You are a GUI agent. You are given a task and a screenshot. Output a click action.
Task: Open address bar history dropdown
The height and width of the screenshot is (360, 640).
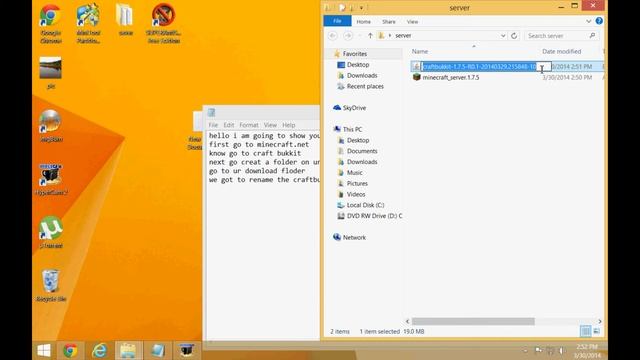click(x=503, y=36)
